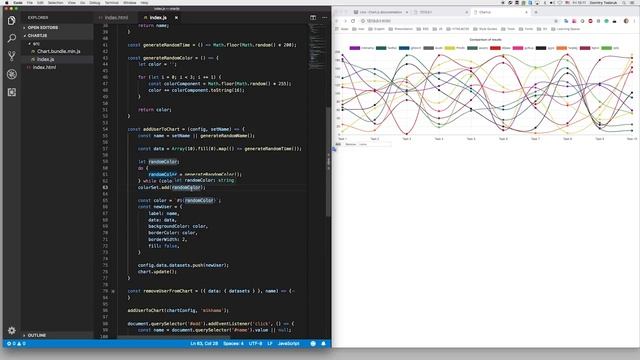Expand the OUTLINE section
Viewport: 640px width, 360px height.
click(57, 335)
